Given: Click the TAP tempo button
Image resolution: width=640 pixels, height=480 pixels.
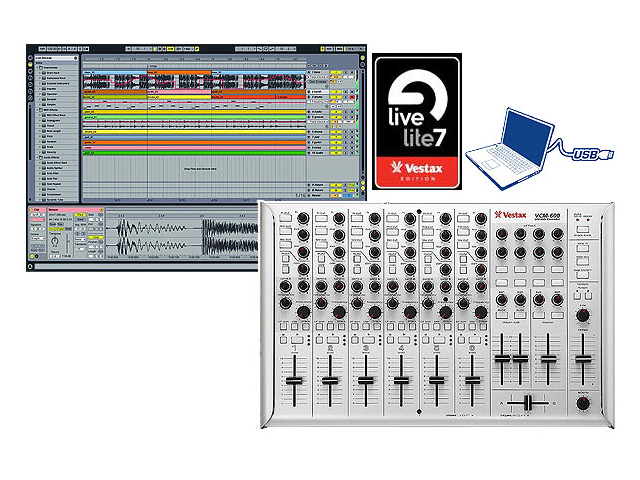Looking at the screenshot, I should pos(42,49).
